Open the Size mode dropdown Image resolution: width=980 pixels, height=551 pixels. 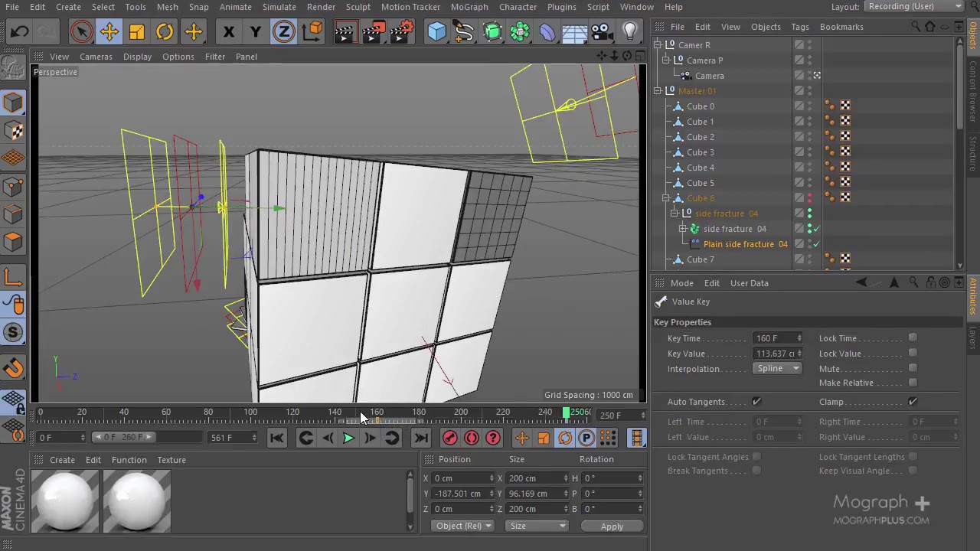point(537,527)
